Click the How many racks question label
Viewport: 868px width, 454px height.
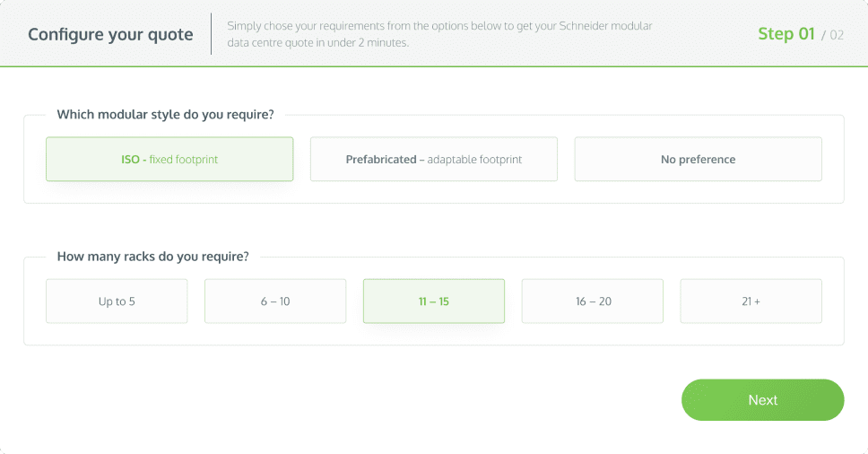tap(153, 257)
